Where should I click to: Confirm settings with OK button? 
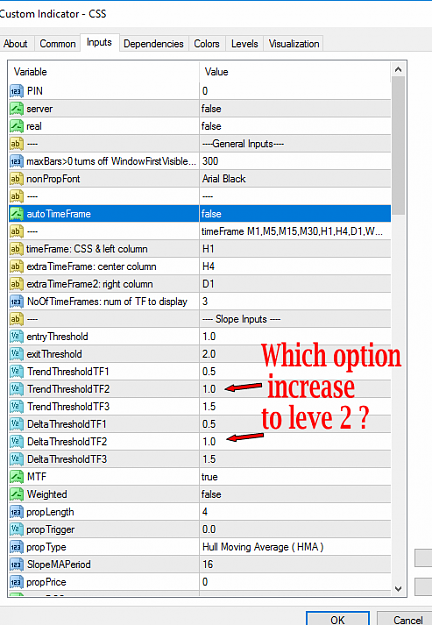338,619
